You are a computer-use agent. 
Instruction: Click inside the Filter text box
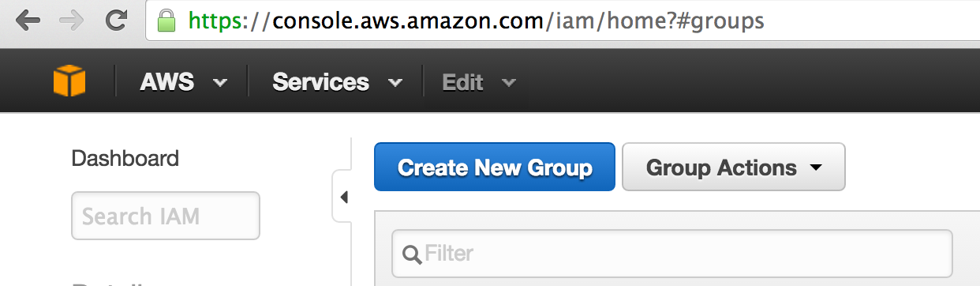pos(672,254)
